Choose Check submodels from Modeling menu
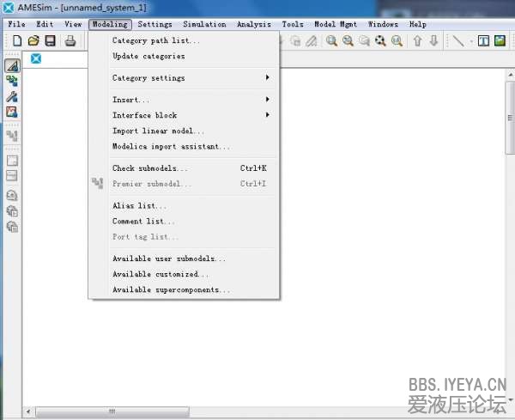Image resolution: width=515 pixels, height=420 pixels. pyautogui.click(x=150, y=168)
